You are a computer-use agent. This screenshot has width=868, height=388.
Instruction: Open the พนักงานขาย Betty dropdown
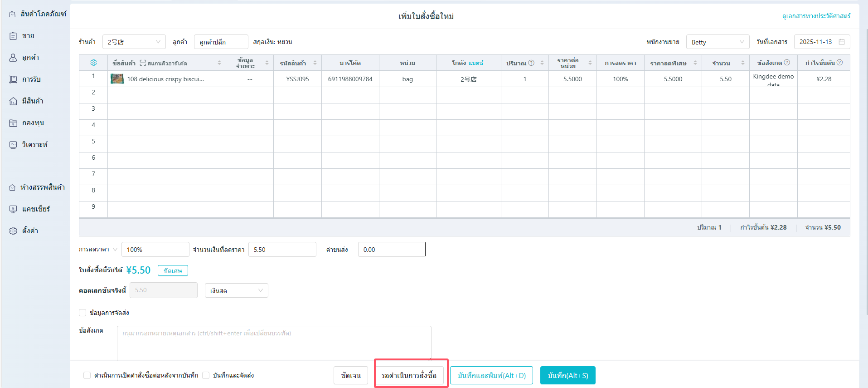pos(717,42)
